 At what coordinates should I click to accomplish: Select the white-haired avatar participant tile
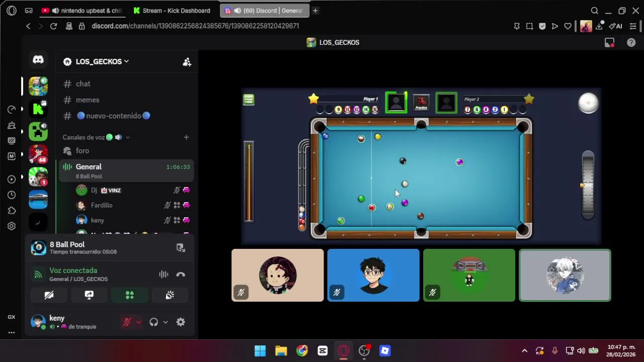565,276
